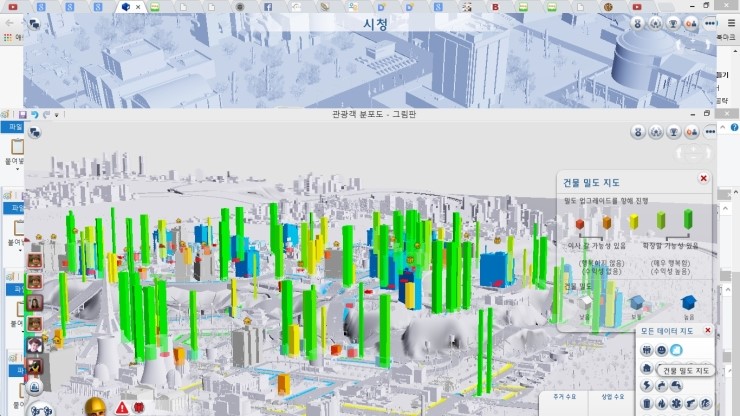
Task: Click the medium density blue house icon
Action: point(637,302)
